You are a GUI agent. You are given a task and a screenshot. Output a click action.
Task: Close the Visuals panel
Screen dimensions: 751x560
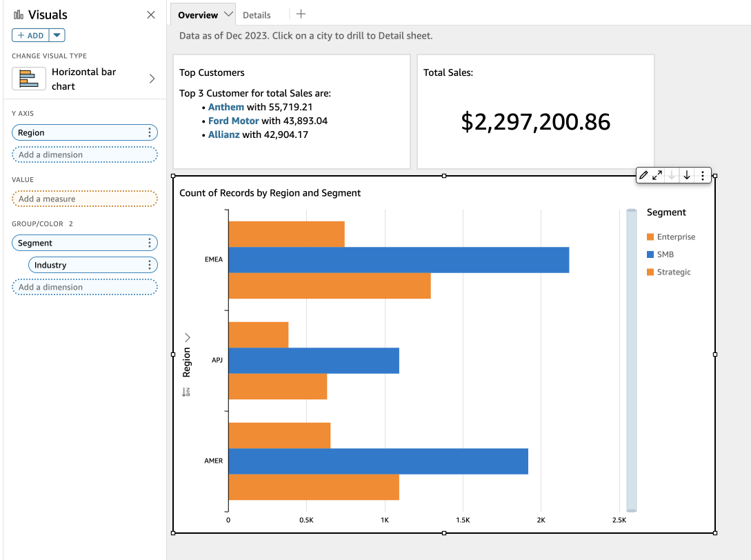151,14
